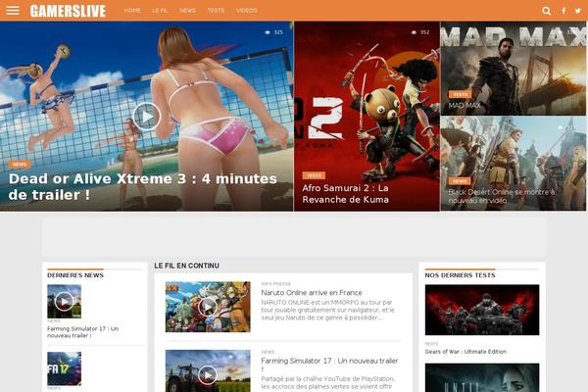This screenshot has height=392, width=588.
Task: Play the Farming Simulator 17 tractor video
Action: pos(208,374)
